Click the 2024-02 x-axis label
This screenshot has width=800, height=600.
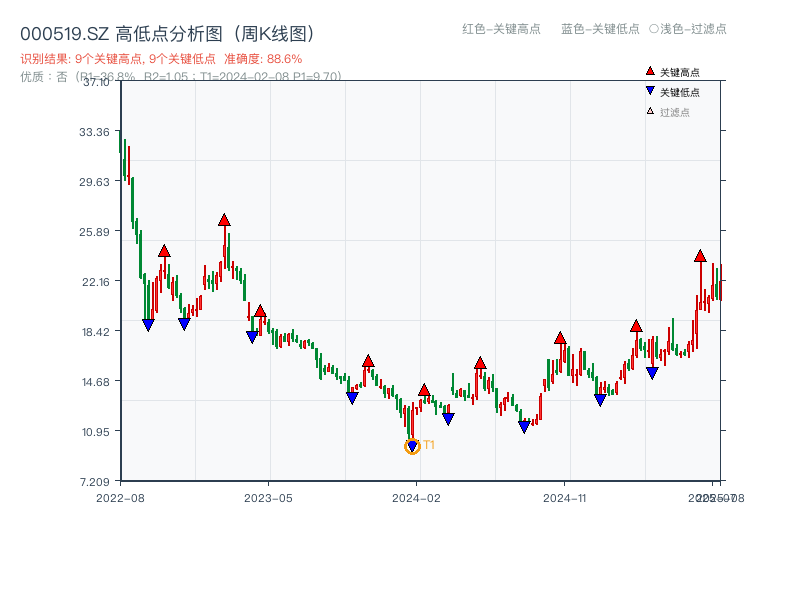(416, 498)
